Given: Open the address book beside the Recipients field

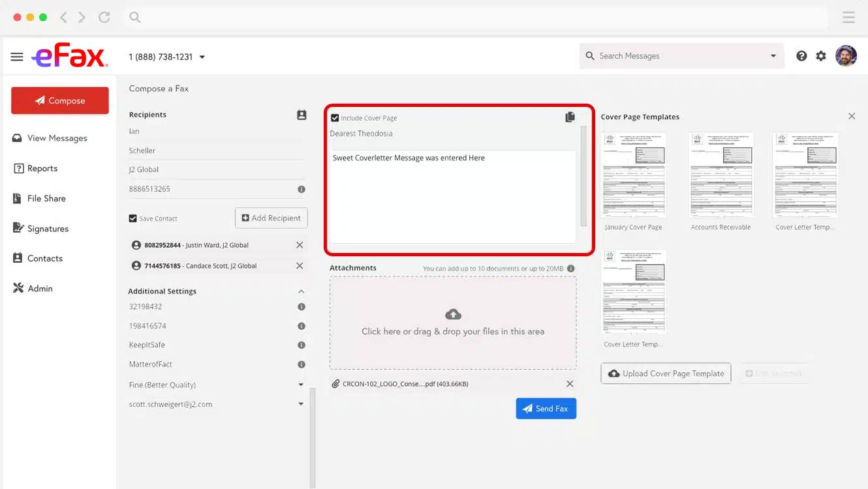Looking at the screenshot, I should pos(301,114).
